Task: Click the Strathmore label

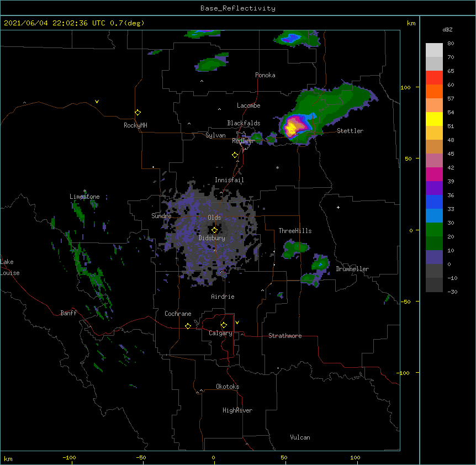Action: (x=285, y=336)
